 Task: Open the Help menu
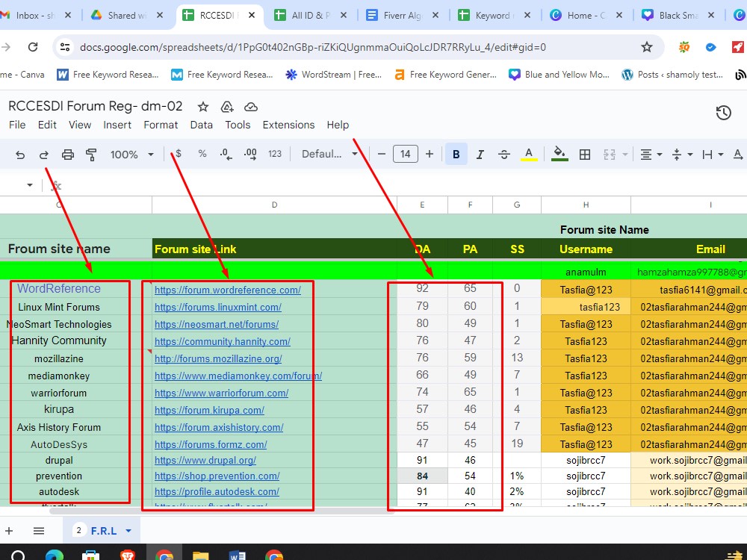click(x=338, y=125)
